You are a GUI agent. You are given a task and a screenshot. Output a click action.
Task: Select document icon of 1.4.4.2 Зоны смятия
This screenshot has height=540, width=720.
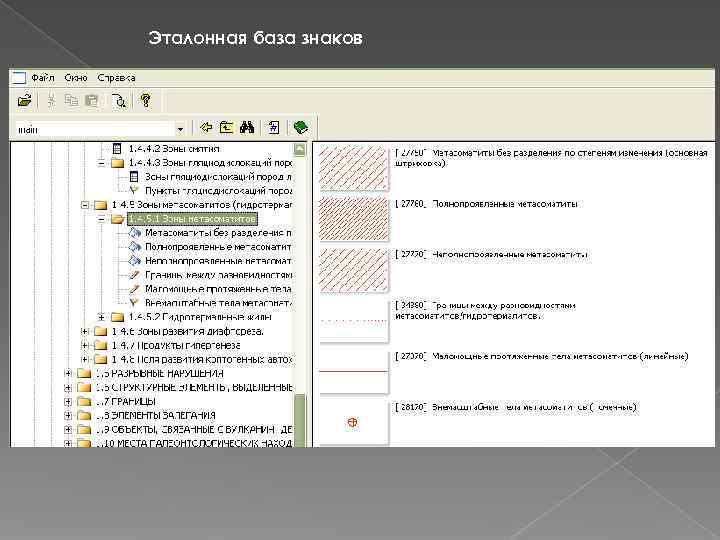tap(117, 148)
